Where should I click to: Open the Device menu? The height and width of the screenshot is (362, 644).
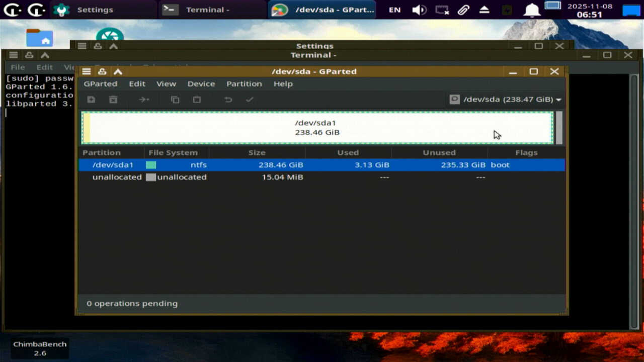pos(201,84)
